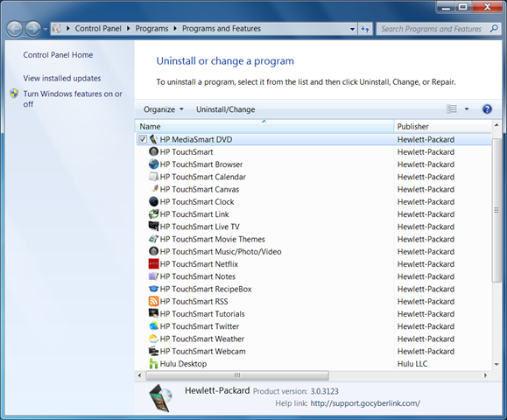The height and width of the screenshot is (420, 507).
Task: Click the Hulu Desktop program icon
Action: coord(153,363)
